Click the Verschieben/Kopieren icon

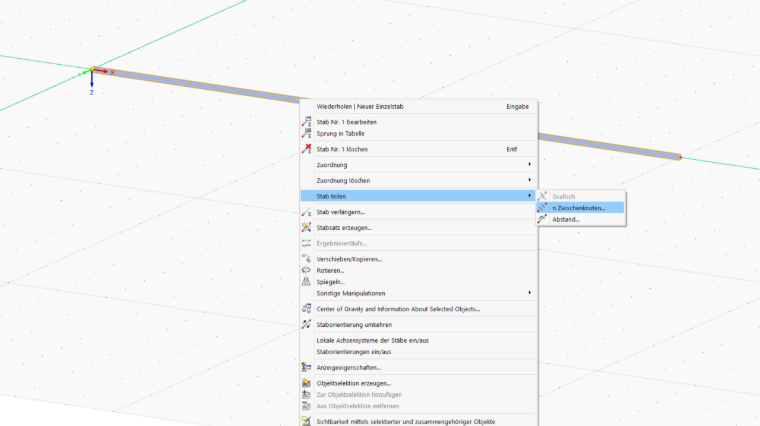pyautogui.click(x=306, y=259)
